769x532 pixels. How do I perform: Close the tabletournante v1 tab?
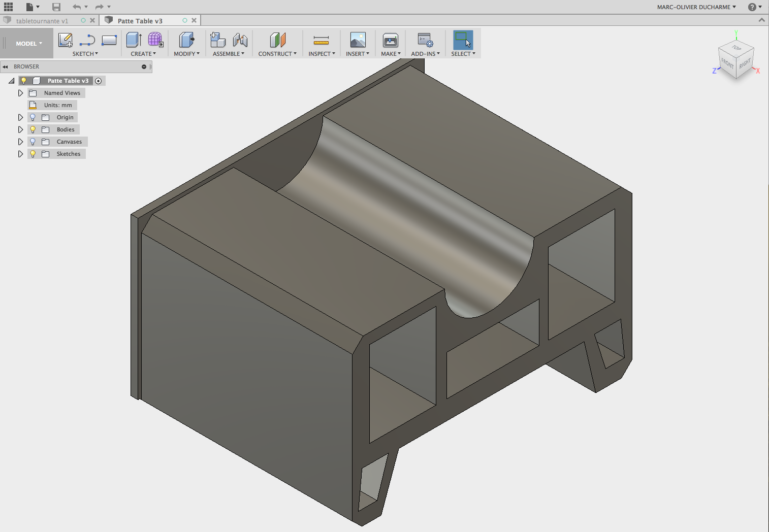[x=92, y=20]
